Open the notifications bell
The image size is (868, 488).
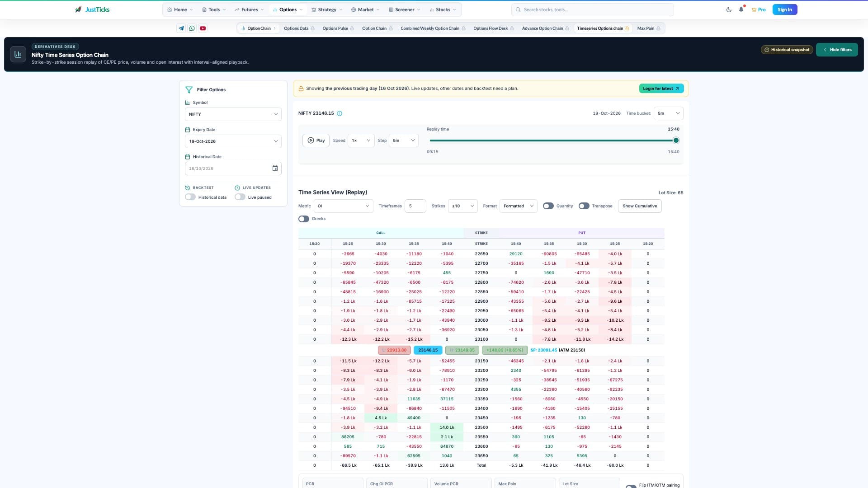tap(741, 9)
